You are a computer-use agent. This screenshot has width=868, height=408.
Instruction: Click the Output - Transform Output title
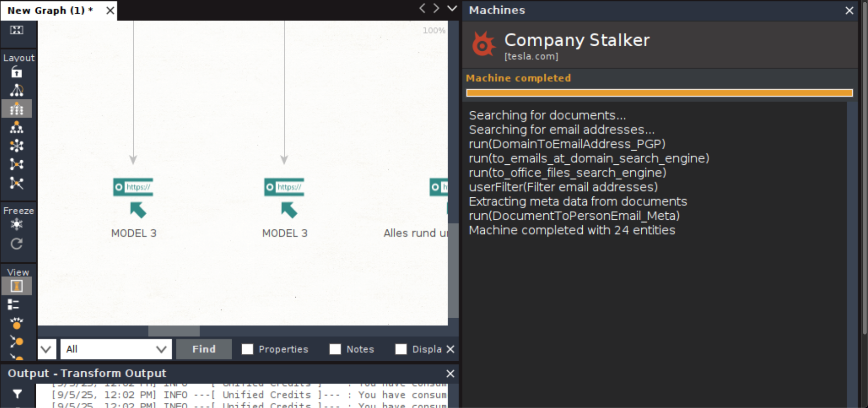(87, 374)
